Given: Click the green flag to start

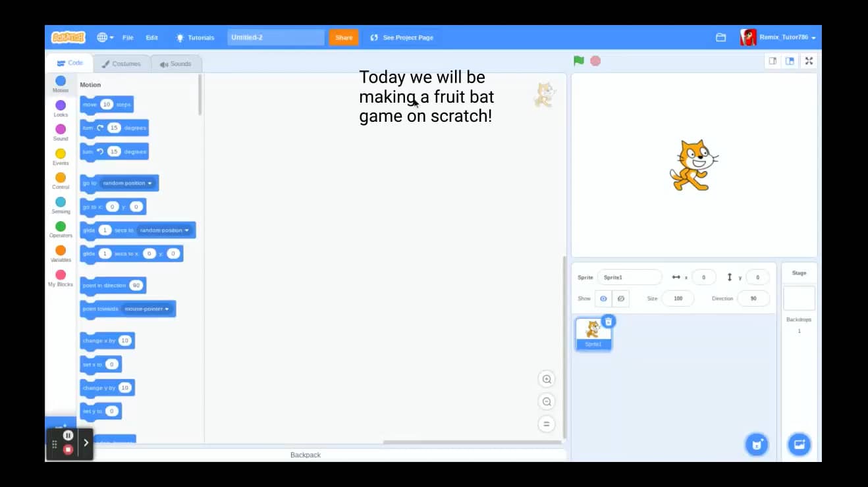Looking at the screenshot, I should [x=578, y=61].
